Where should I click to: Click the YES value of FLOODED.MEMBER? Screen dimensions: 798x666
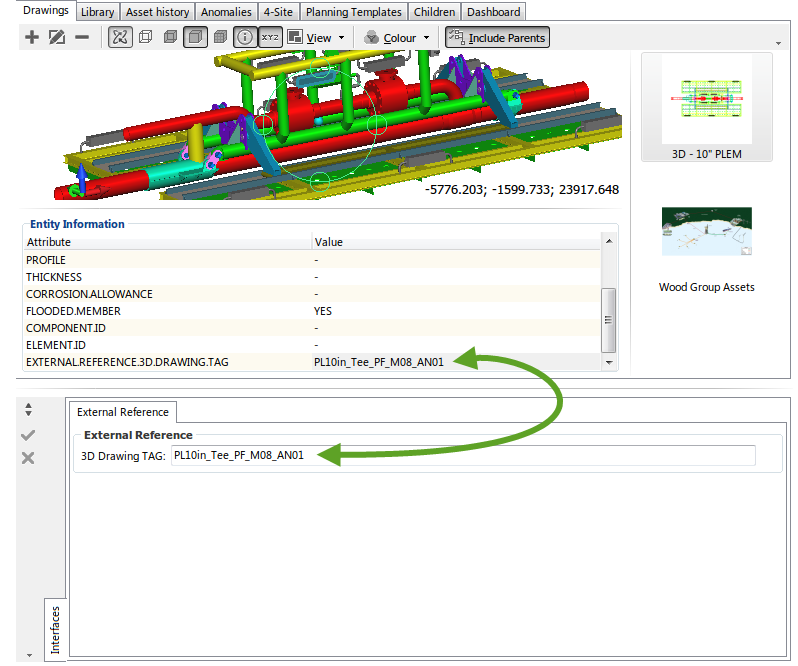(323, 311)
